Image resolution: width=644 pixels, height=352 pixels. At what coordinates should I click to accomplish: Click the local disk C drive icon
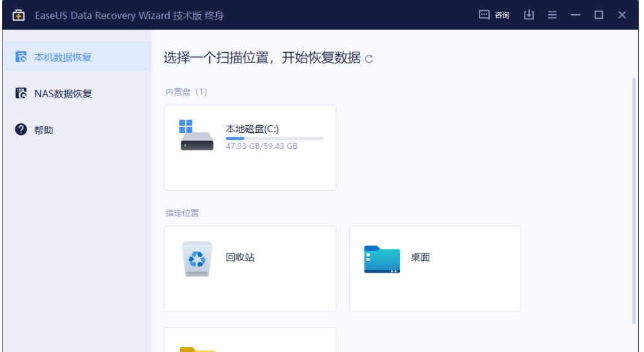click(196, 135)
